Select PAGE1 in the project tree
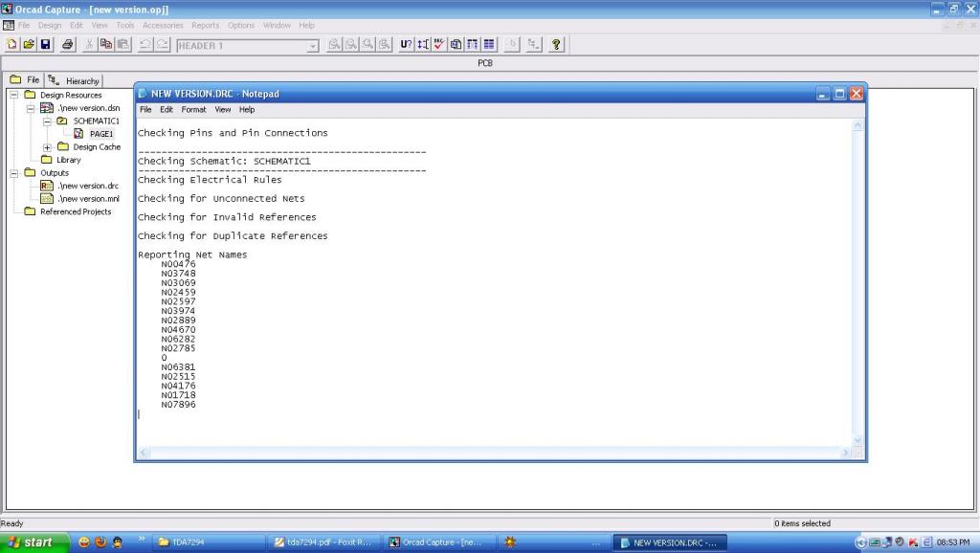The image size is (980, 553). tap(100, 134)
